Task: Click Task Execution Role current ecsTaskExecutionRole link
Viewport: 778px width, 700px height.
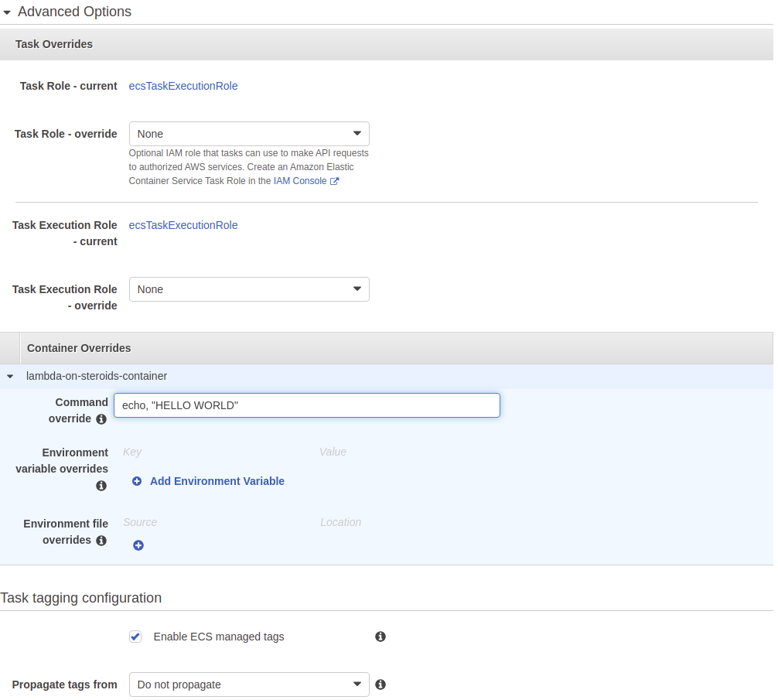Action: 183,225
